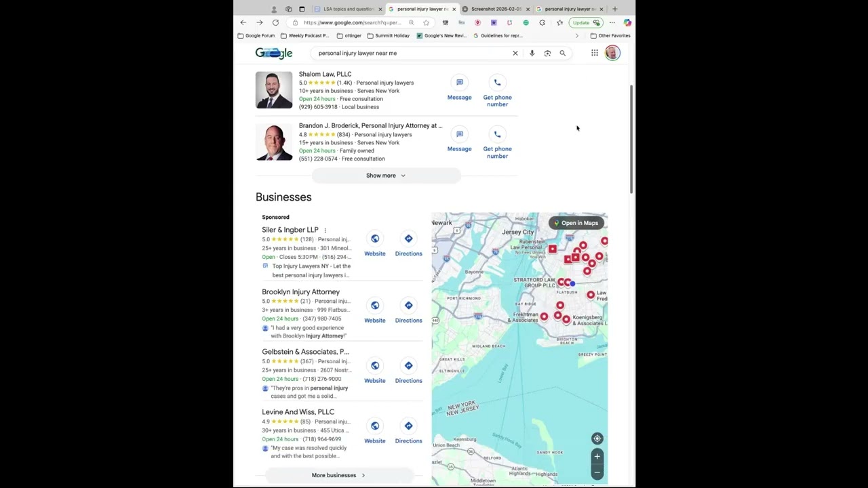Screen dimensions: 868x488
Task: Click Shalom Law attorney photo
Action: [274, 90]
